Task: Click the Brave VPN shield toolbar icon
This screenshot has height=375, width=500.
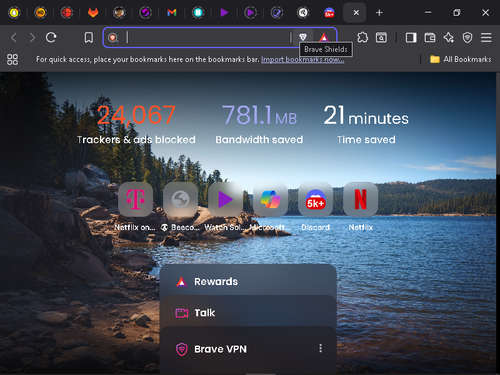Action: click(467, 37)
